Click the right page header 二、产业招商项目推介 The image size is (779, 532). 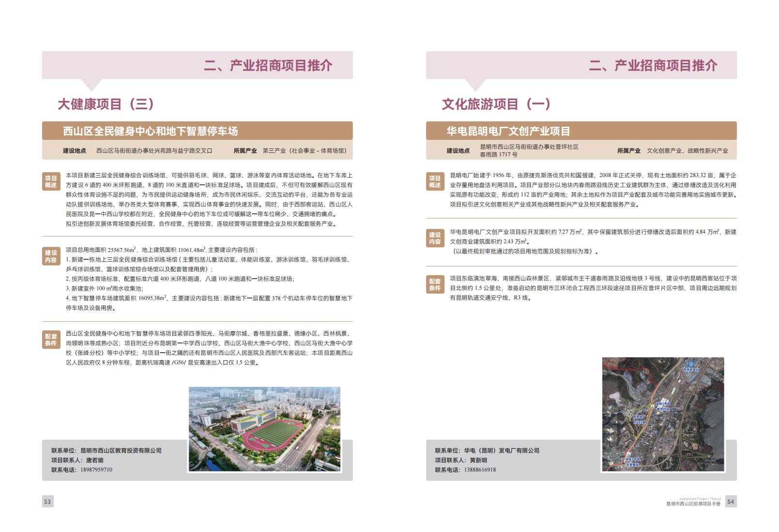coord(653,65)
